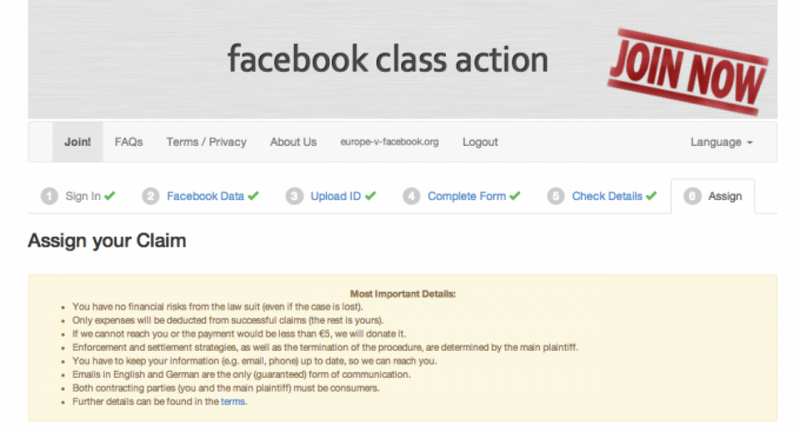Click the Logout link
Image resolution: width=800 pixels, height=432 pixels.
480,142
